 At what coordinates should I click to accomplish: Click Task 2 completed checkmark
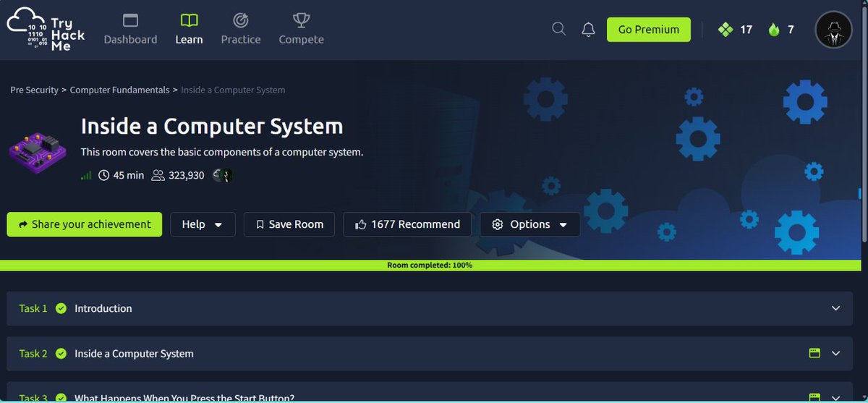click(x=61, y=354)
